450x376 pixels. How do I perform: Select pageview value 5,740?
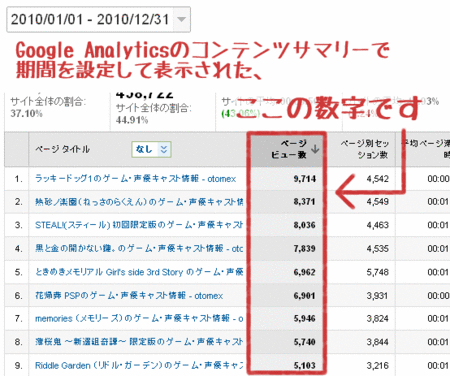[305, 342]
